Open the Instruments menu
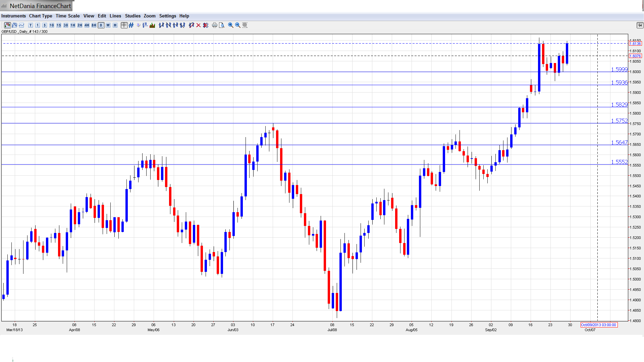The height and width of the screenshot is (362, 644). pyautogui.click(x=13, y=16)
